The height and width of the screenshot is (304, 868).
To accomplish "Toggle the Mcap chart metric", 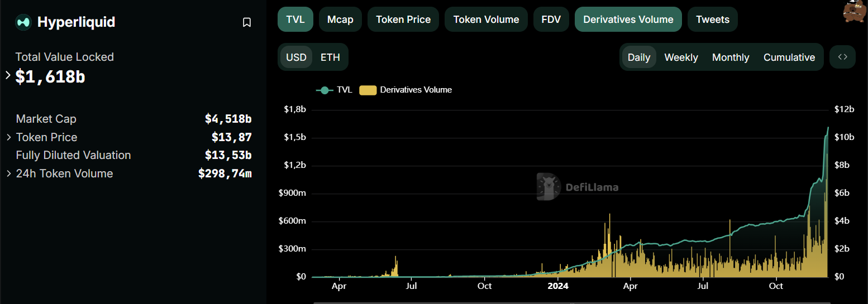I will tap(340, 20).
